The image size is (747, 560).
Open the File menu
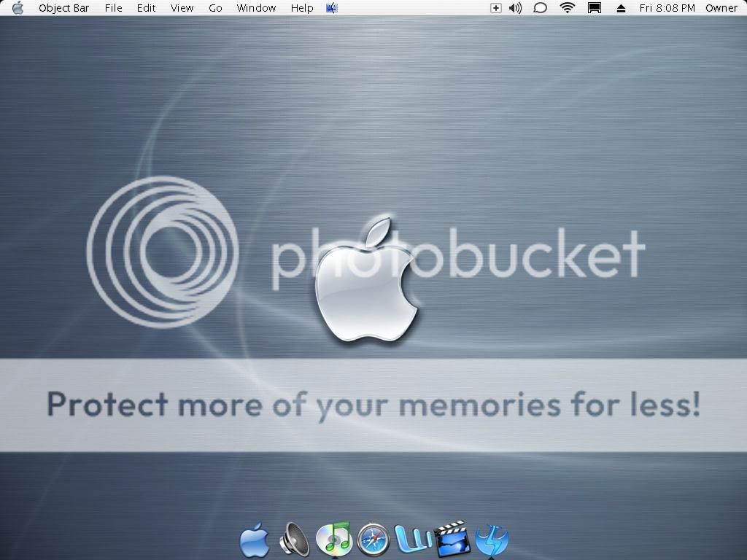click(x=113, y=8)
